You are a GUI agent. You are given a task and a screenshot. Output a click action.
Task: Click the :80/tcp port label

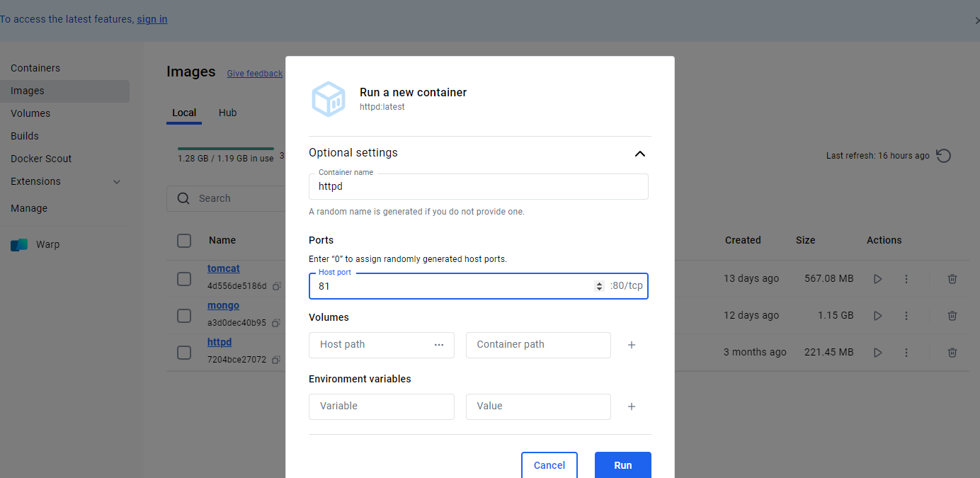pos(627,286)
